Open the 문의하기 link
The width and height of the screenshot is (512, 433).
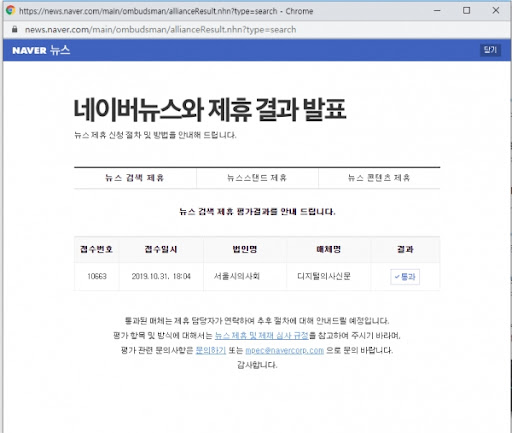pos(211,350)
